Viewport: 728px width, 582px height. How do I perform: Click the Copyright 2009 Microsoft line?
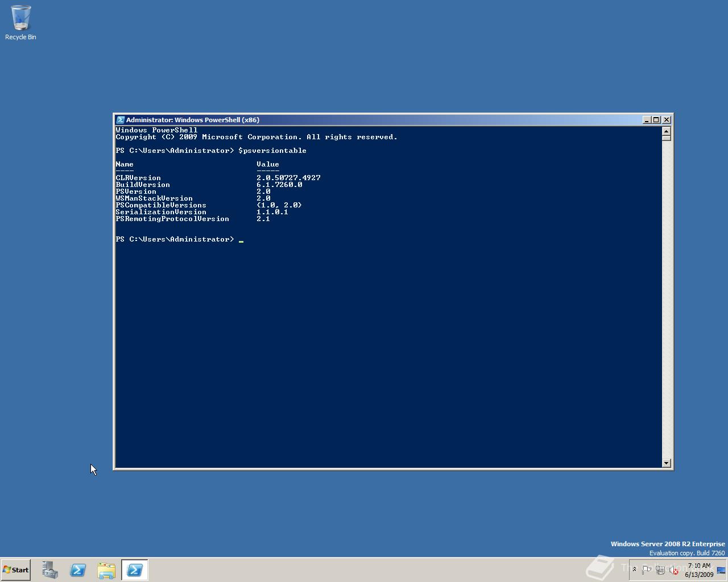click(257, 137)
